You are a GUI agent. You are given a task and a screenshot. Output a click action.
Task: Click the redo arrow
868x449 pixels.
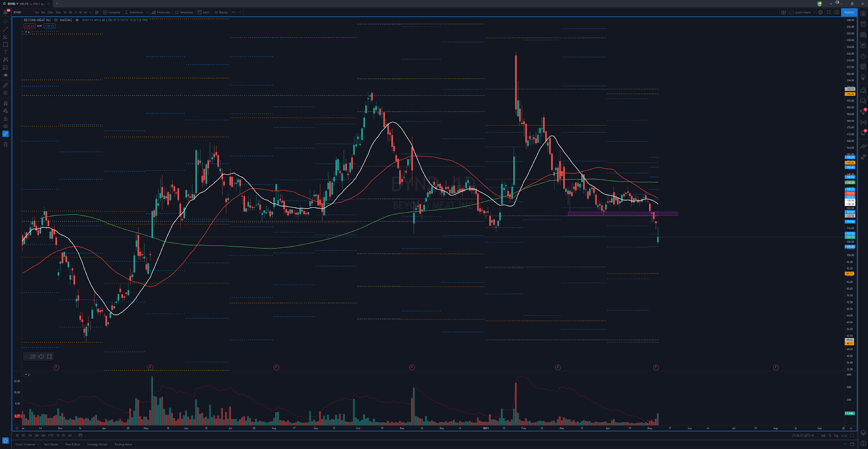240,12
